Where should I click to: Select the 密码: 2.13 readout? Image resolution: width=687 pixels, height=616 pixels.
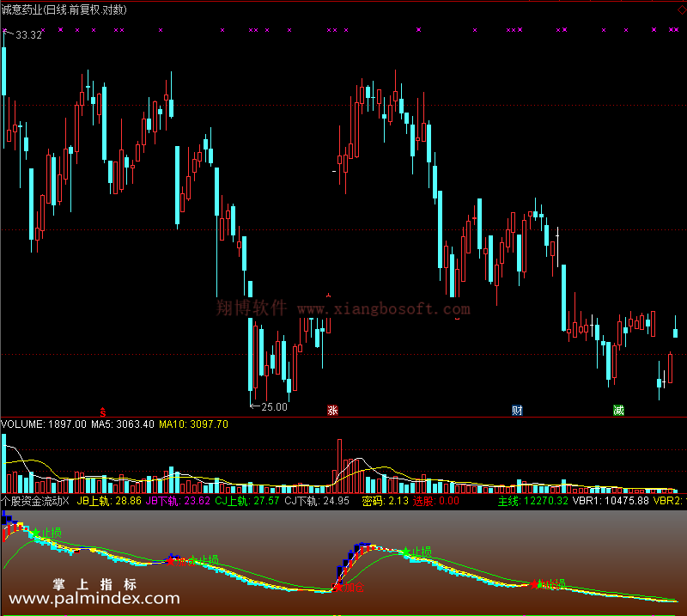(x=386, y=501)
